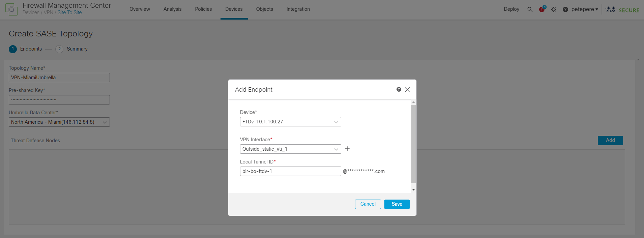Open the Device dropdown FTDv-10.1.100.27
Viewport: 644px width, 238px height.
pos(290,122)
